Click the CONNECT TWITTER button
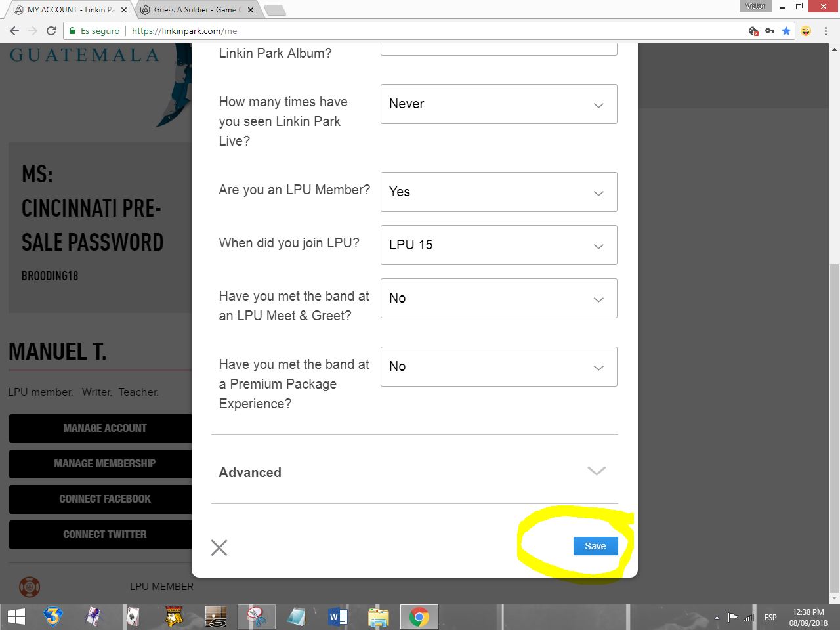840x630 pixels. click(x=100, y=535)
